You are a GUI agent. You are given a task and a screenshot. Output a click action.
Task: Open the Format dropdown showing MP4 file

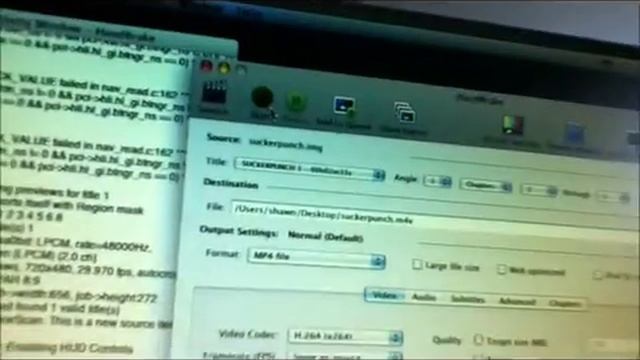[316, 258]
